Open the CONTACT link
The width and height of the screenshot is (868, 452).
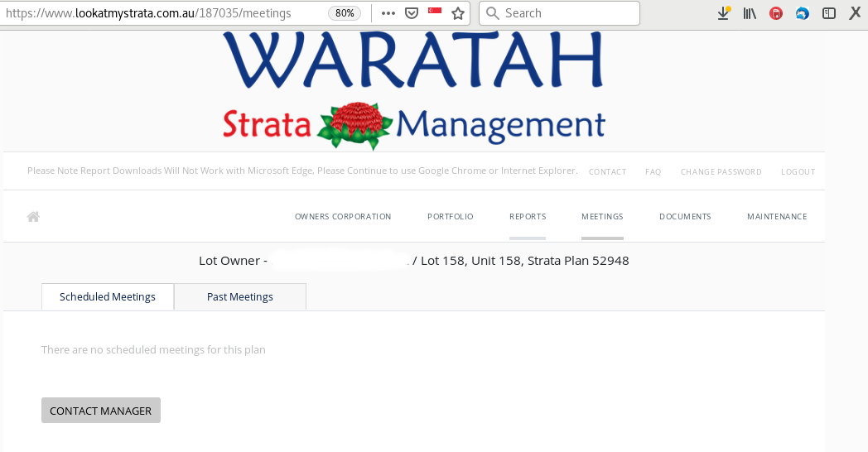[607, 172]
